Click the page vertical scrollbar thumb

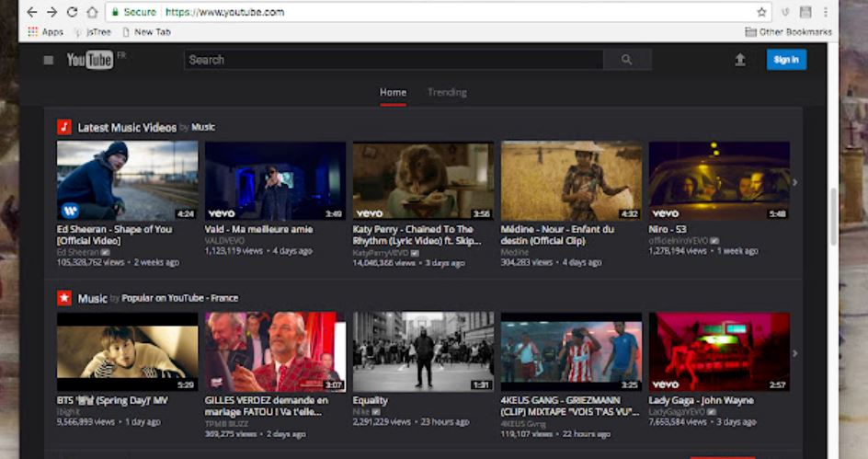pos(834,216)
